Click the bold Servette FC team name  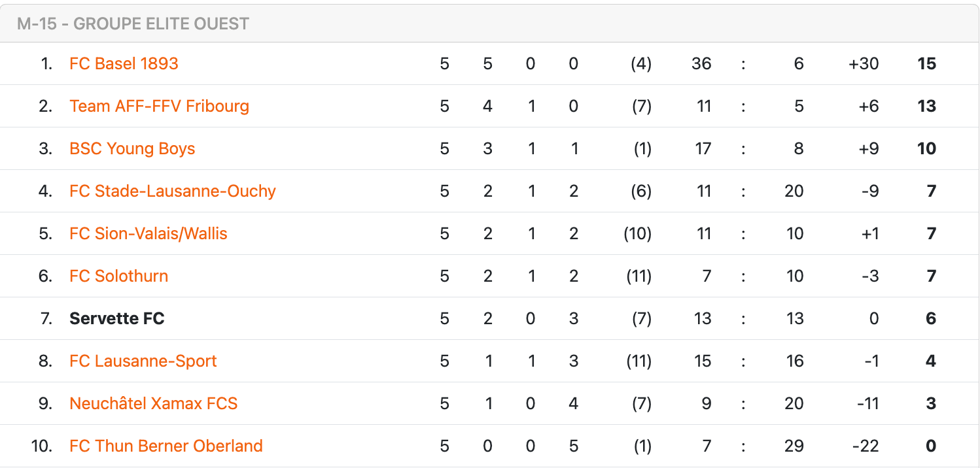116,318
